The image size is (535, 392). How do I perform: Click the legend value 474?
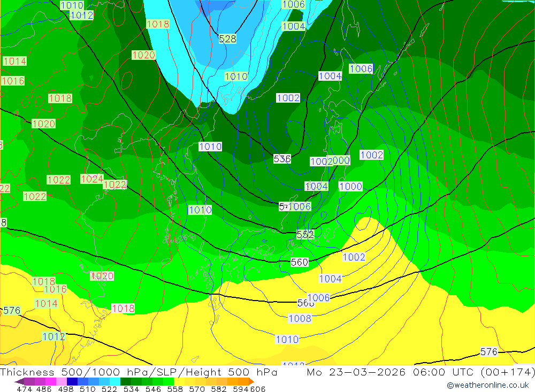click(24, 389)
